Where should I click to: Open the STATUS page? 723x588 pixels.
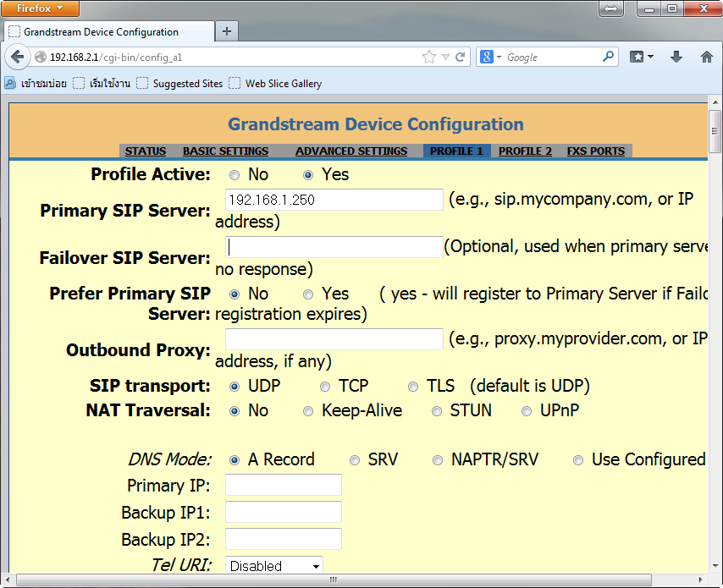(x=146, y=151)
